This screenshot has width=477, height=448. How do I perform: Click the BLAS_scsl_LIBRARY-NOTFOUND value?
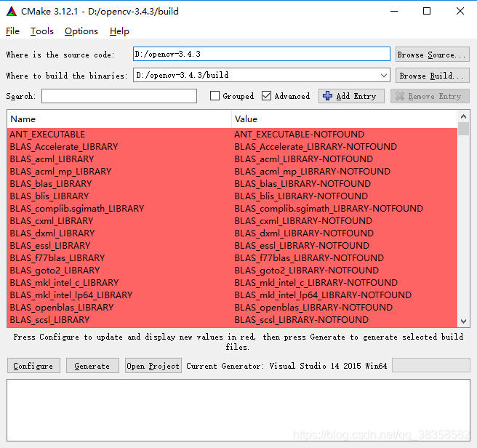[x=301, y=319]
